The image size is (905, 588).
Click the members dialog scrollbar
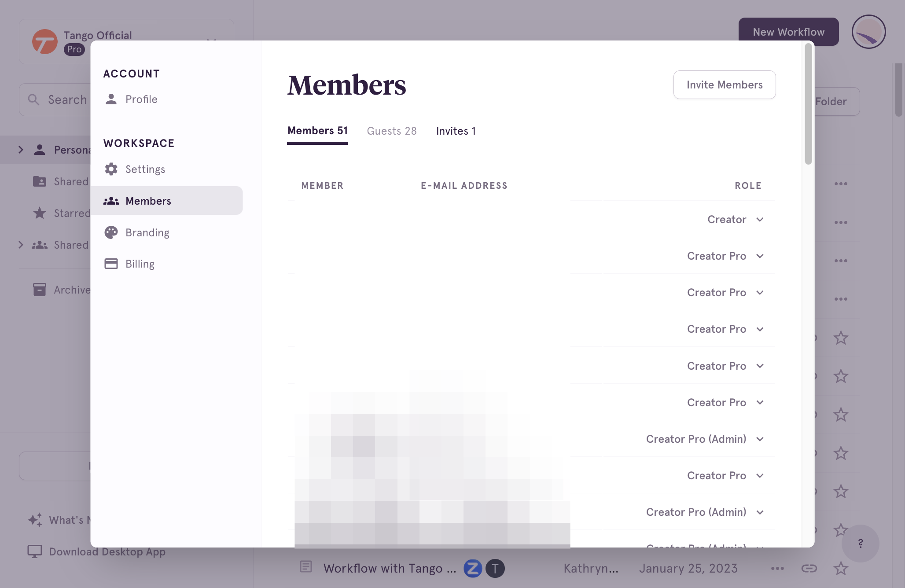point(808,104)
